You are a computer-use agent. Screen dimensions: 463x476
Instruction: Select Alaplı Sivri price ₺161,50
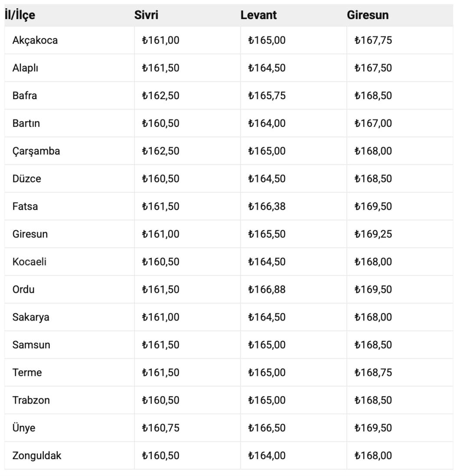(x=160, y=68)
